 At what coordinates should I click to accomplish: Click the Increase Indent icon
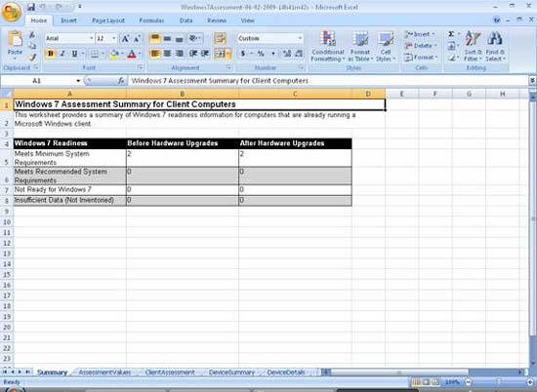205,54
